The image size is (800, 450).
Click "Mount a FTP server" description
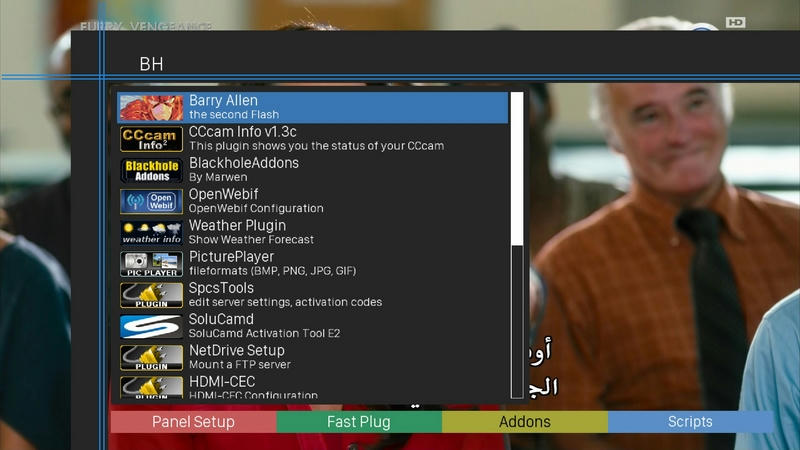pyautogui.click(x=239, y=364)
